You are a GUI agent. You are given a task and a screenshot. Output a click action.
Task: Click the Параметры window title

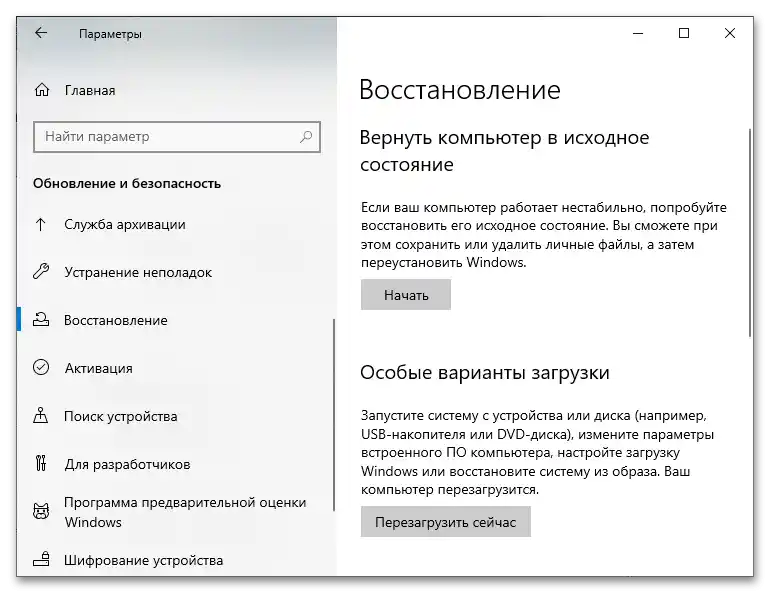pos(110,34)
